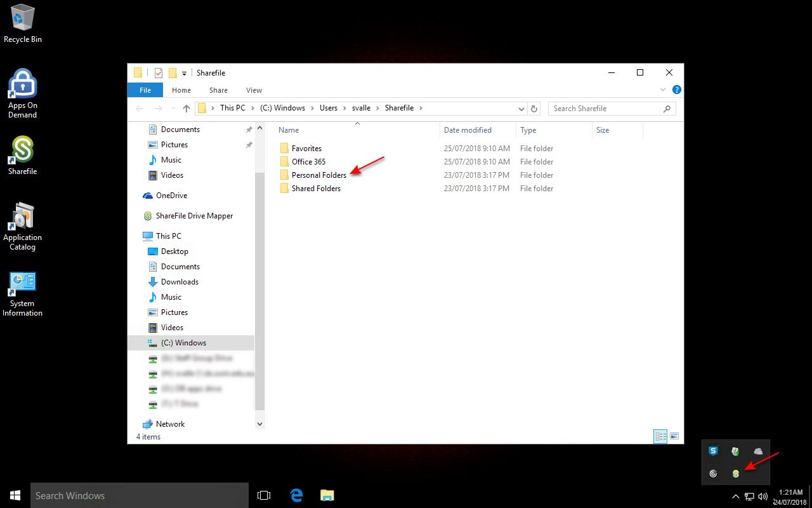Open the File menu tab
The height and width of the screenshot is (508, 812).
[x=145, y=90]
